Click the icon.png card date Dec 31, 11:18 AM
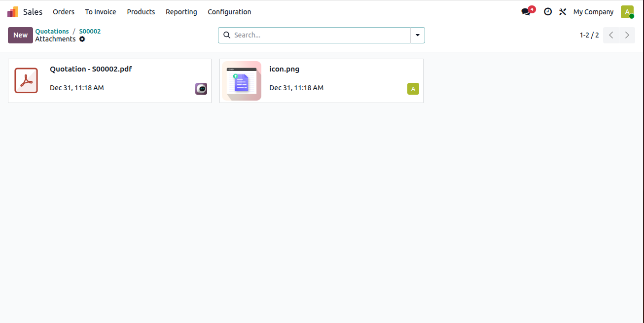Screen dimensions: 644x323 point(296,88)
